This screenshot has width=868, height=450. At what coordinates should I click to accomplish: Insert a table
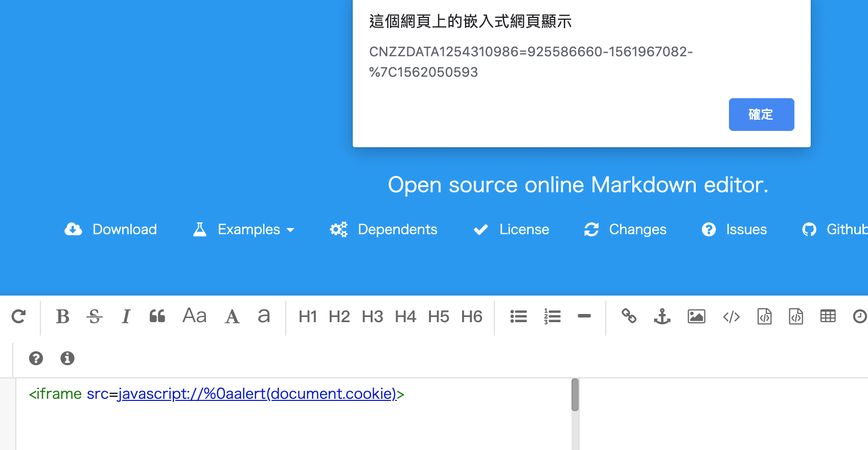pyautogui.click(x=828, y=316)
